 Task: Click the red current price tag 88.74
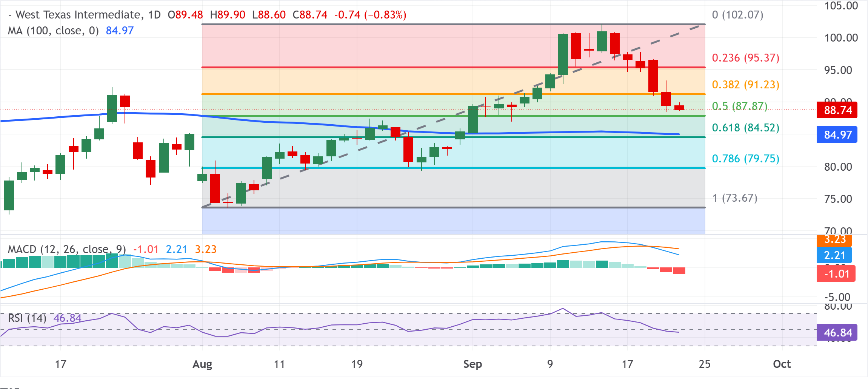click(x=837, y=110)
